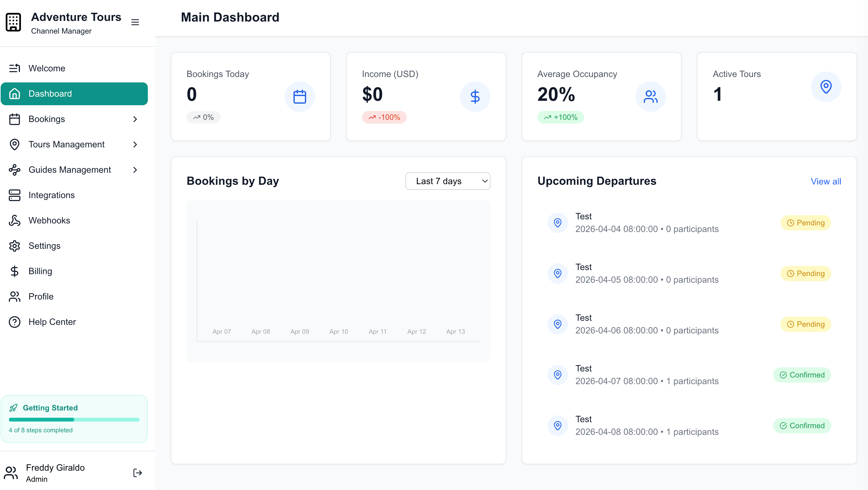Go to the Webhooks page
Image resolution: width=868 pixels, height=490 pixels.
[x=74, y=220]
